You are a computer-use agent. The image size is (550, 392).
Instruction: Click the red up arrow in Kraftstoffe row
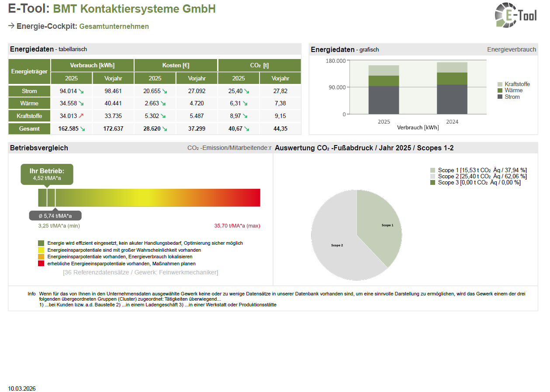82,116
